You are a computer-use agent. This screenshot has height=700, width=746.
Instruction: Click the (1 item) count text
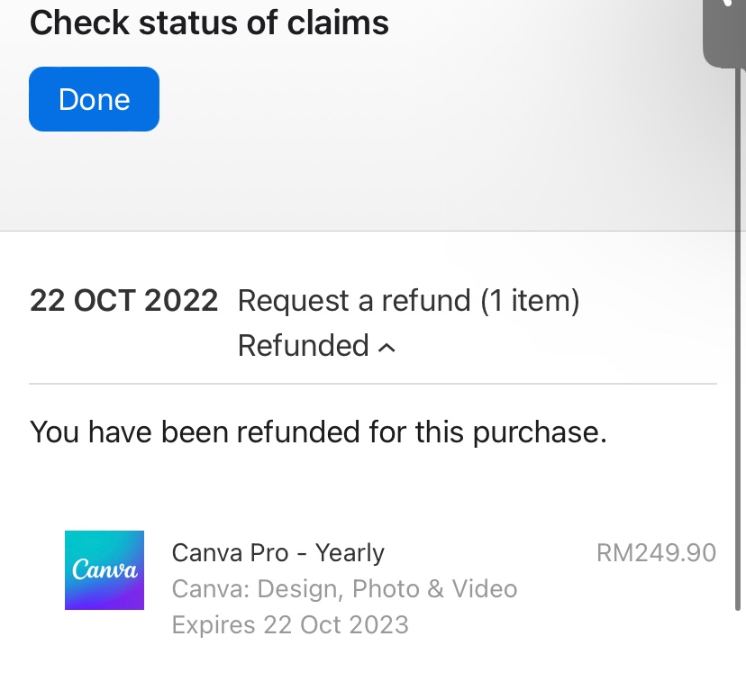tap(529, 300)
